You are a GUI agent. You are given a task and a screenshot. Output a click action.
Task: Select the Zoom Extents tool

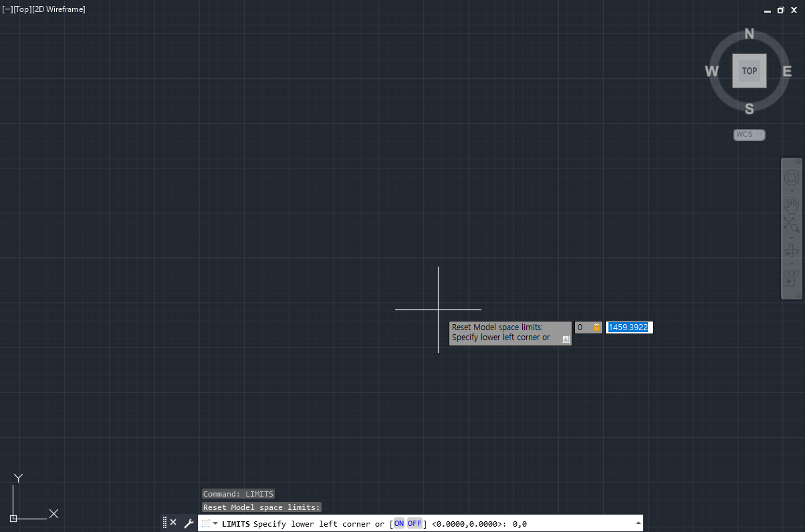tap(792, 224)
